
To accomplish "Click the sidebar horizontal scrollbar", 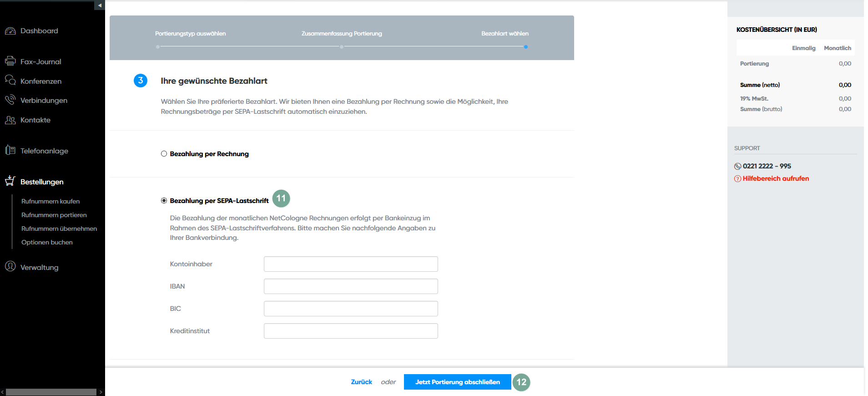I will pos(51,392).
